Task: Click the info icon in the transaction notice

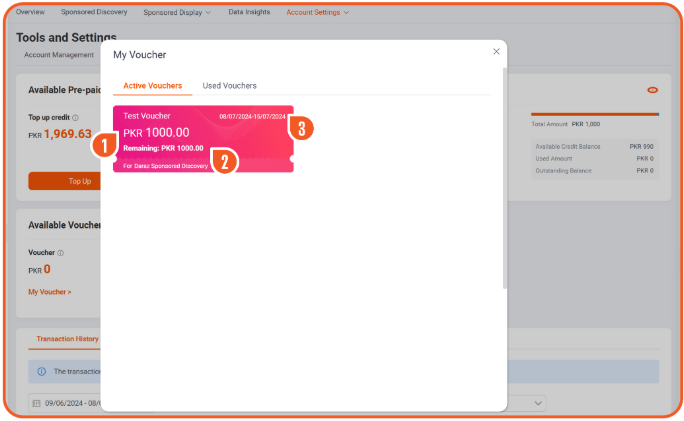Action: click(x=41, y=371)
